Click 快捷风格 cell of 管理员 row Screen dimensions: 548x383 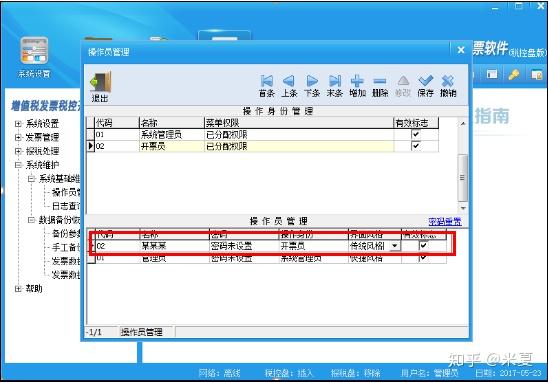click(374, 259)
